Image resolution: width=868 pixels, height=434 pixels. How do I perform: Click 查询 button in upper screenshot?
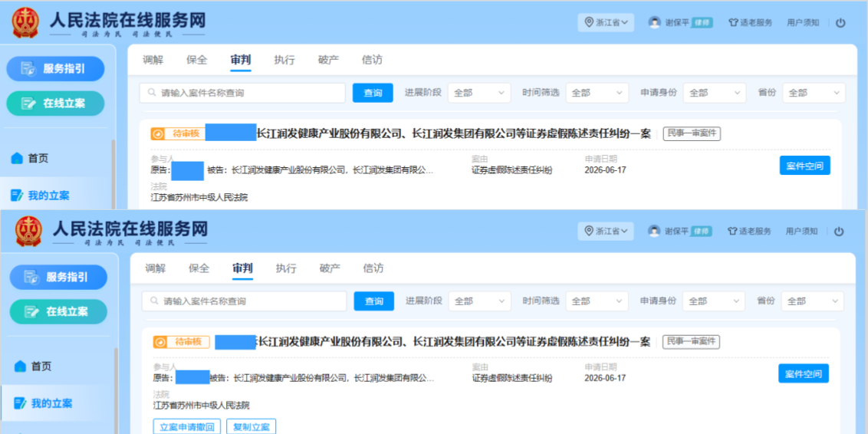click(373, 93)
